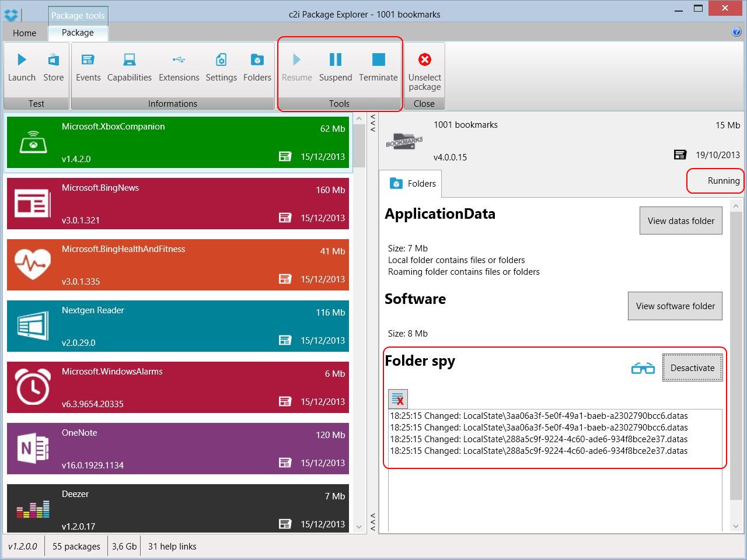The width and height of the screenshot is (747, 560).
Task: Select the OneNote package
Action: pyautogui.click(x=178, y=449)
